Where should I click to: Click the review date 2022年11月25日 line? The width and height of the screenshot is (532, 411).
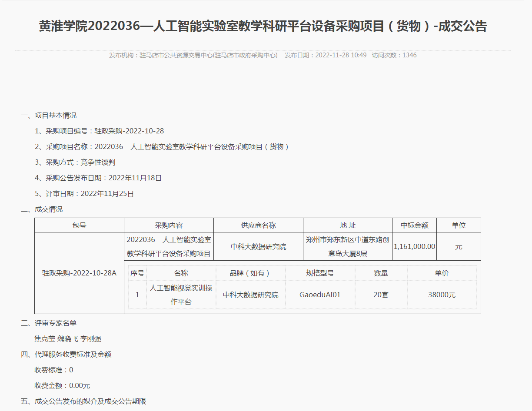tap(84, 194)
